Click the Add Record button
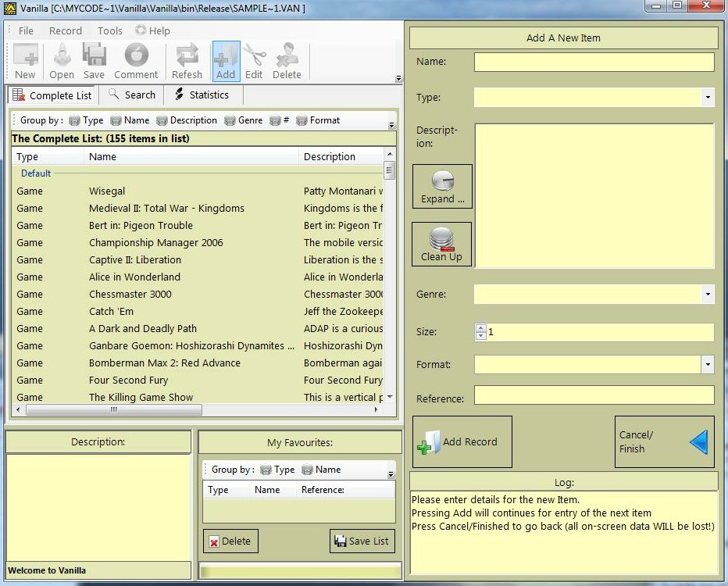 pyautogui.click(x=462, y=442)
